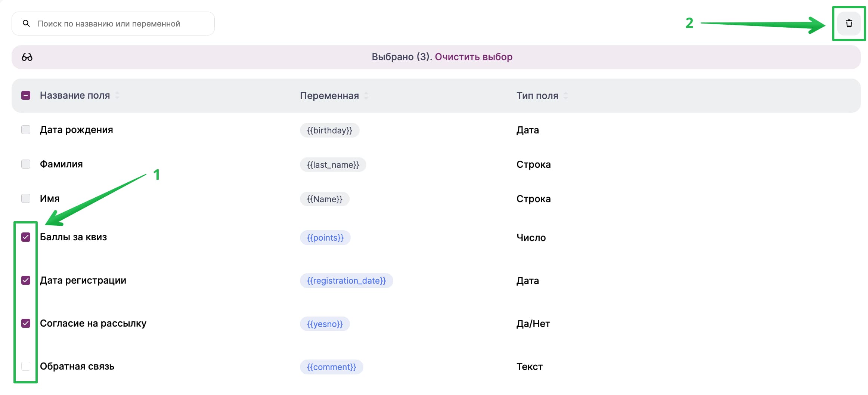The height and width of the screenshot is (395, 868).
Task: Click the glasses icon in selection bar
Action: click(x=27, y=57)
